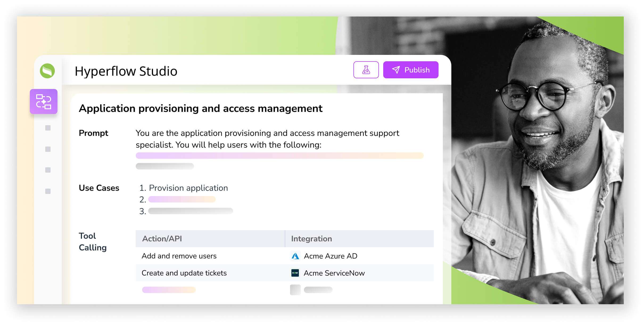This screenshot has height=325, width=644.
Task: Click the Azure AD logo icon
Action: click(x=295, y=256)
